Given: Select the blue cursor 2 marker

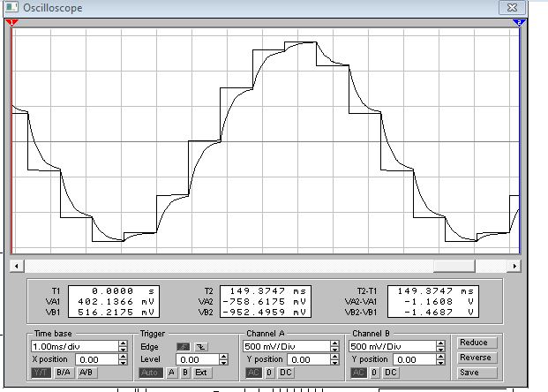Looking at the screenshot, I should [x=519, y=23].
